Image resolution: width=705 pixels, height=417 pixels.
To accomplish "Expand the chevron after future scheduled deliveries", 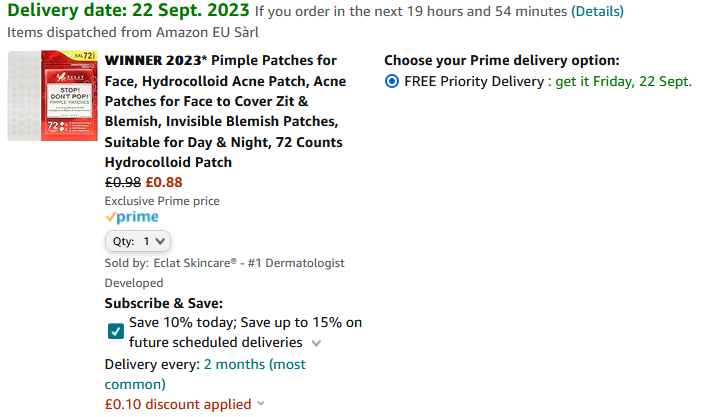I will [x=316, y=343].
